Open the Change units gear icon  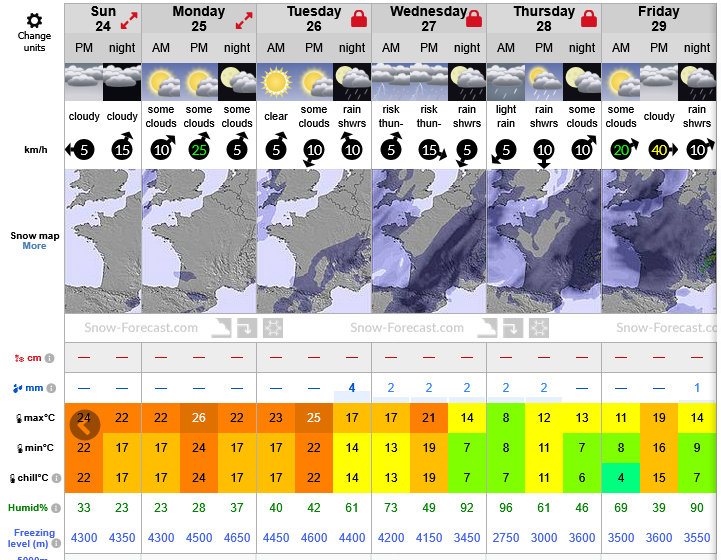click(x=34, y=20)
